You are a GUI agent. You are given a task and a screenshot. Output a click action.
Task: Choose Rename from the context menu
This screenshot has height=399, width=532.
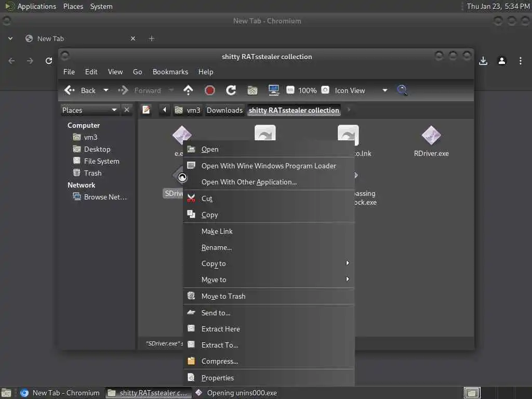point(269,248)
